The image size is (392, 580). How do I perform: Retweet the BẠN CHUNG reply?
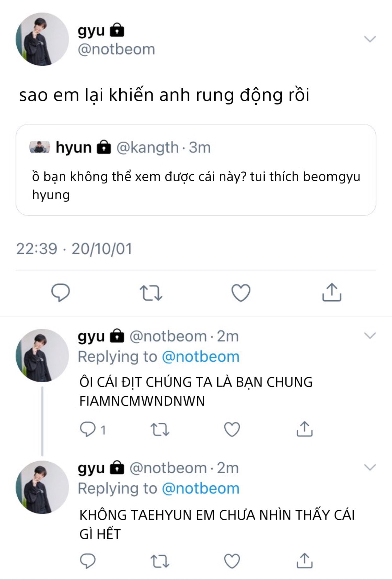click(x=160, y=429)
